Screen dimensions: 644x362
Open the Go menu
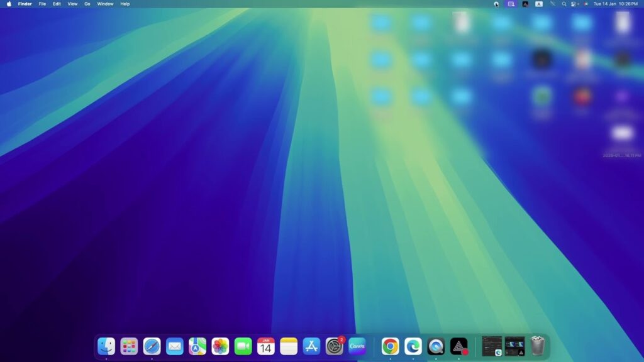pos(87,4)
